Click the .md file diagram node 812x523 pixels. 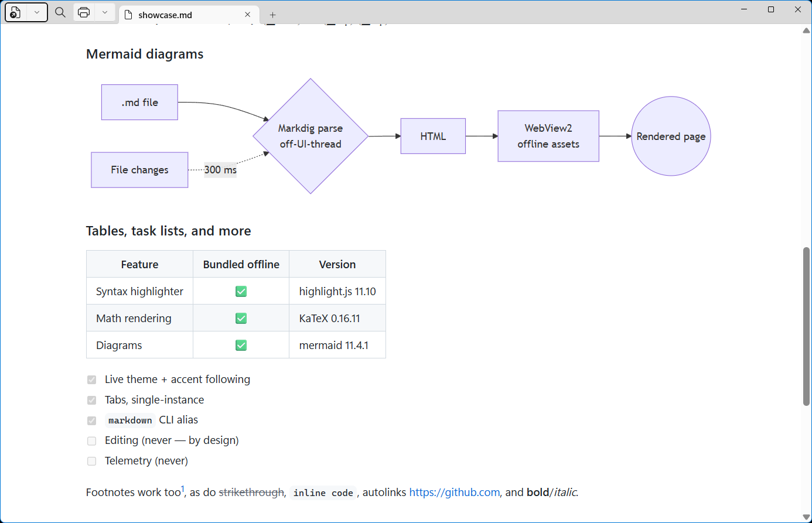tap(139, 102)
